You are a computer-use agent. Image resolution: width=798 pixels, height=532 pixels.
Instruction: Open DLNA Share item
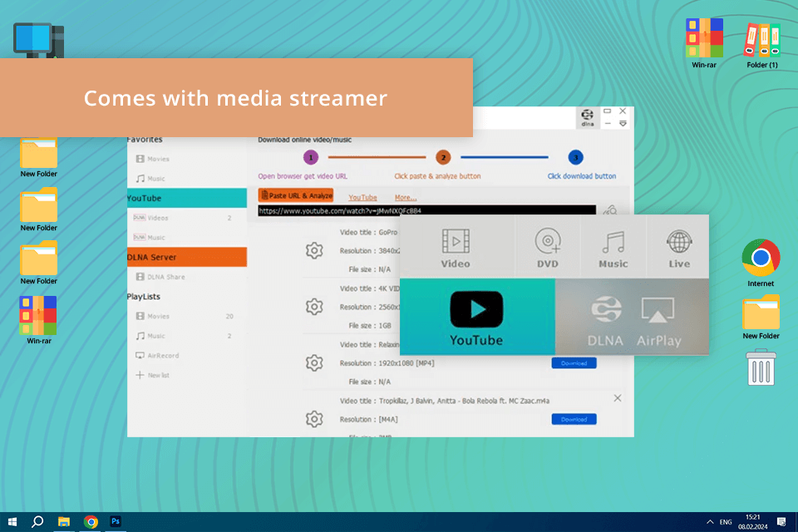tap(160, 277)
